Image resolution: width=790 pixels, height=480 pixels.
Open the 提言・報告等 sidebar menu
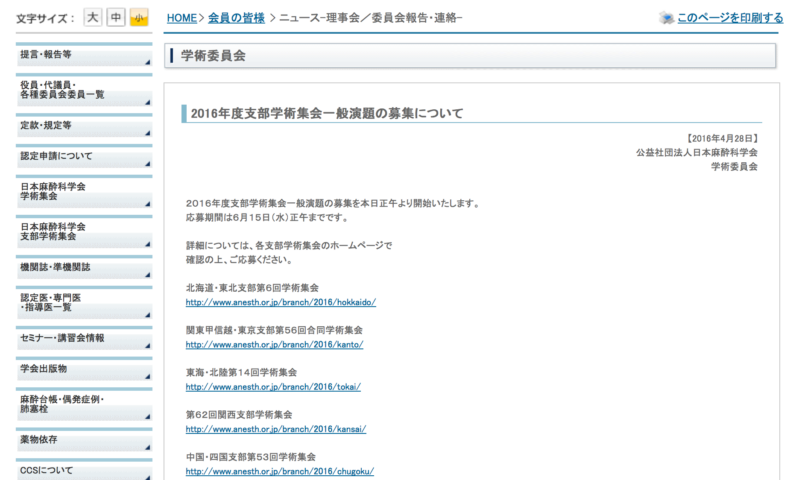(x=84, y=55)
